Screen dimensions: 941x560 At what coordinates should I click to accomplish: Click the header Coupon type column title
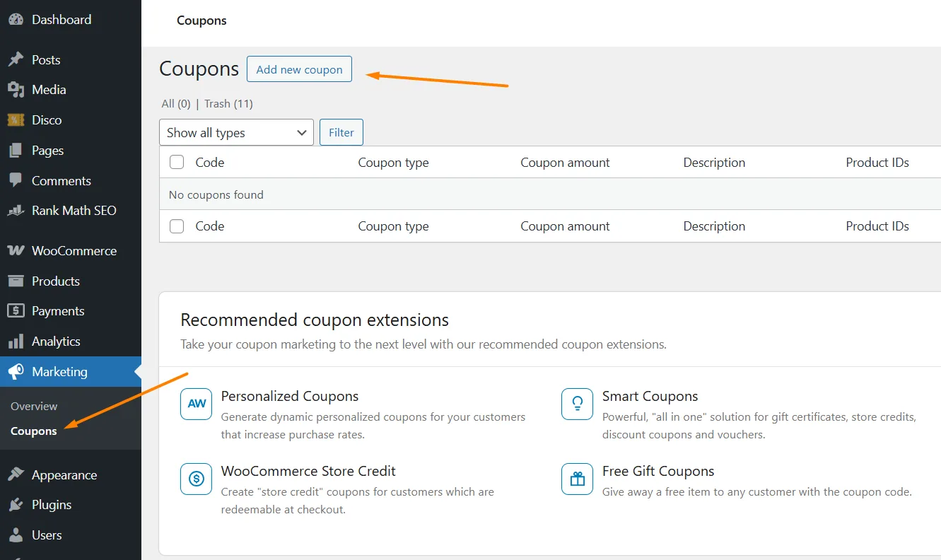(394, 163)
